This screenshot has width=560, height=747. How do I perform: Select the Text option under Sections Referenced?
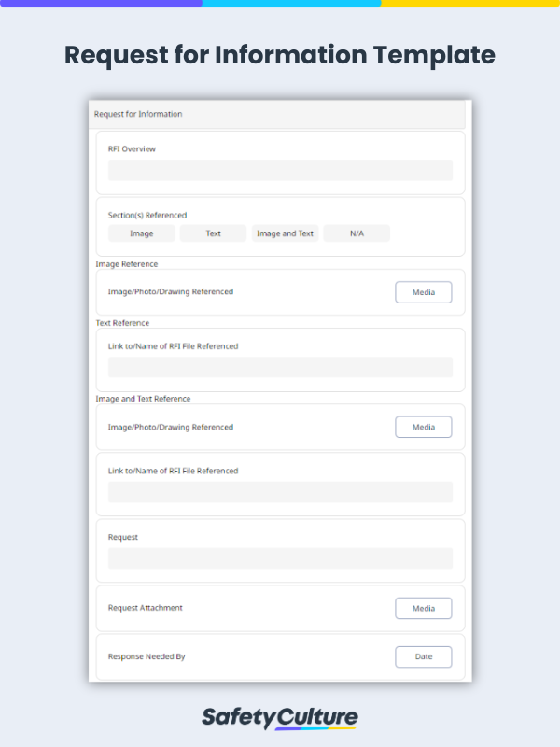tap(213, 233)
